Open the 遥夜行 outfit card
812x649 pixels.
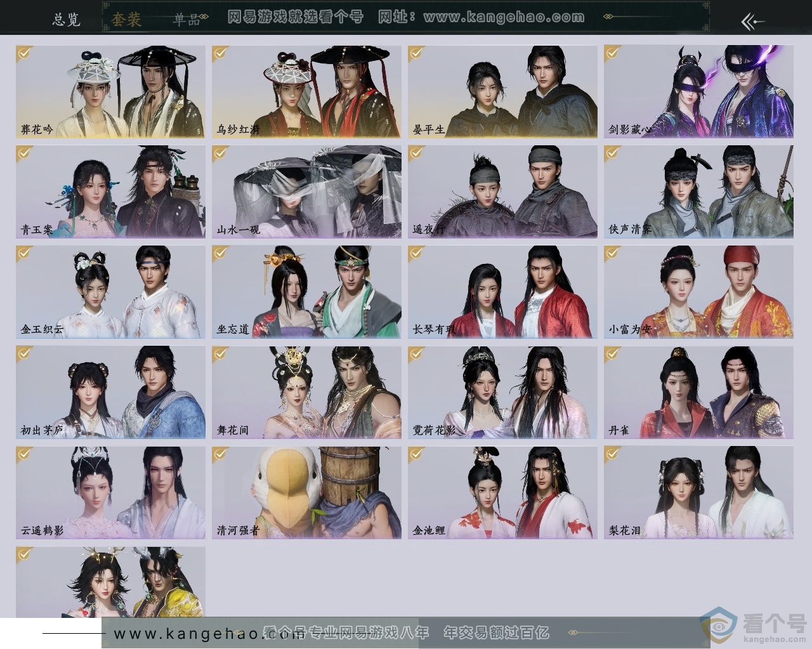pos(502,192)
